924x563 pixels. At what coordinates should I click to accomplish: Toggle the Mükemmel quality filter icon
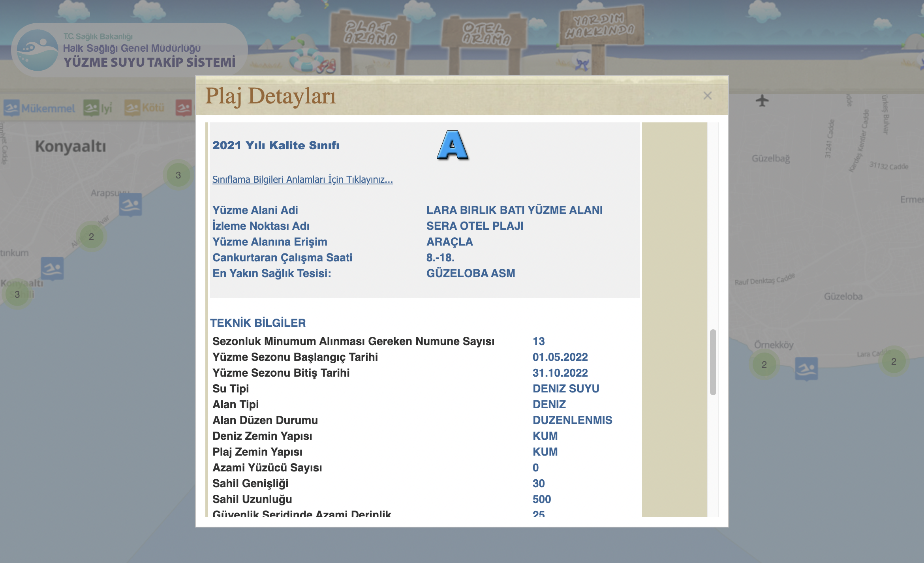(x=12, y=108)
